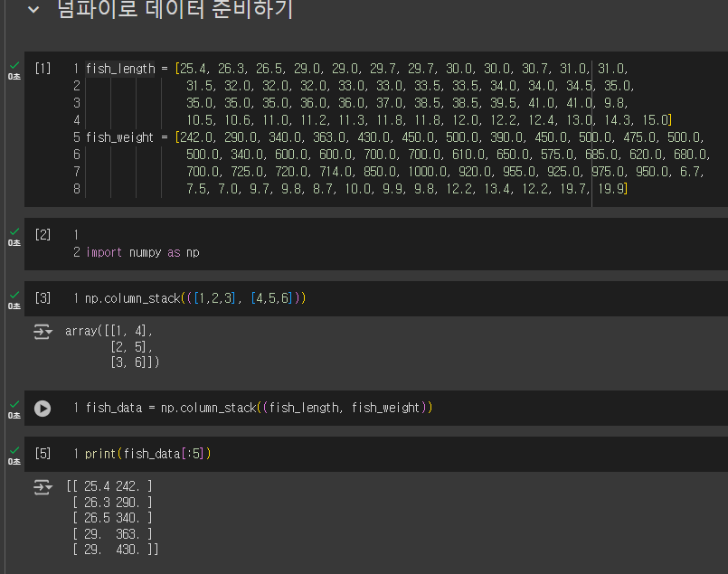Screen dimensions: 728x574
Task: Collapse the 넘파이로 데이터 준비하기 section
Action: [33, 9]
